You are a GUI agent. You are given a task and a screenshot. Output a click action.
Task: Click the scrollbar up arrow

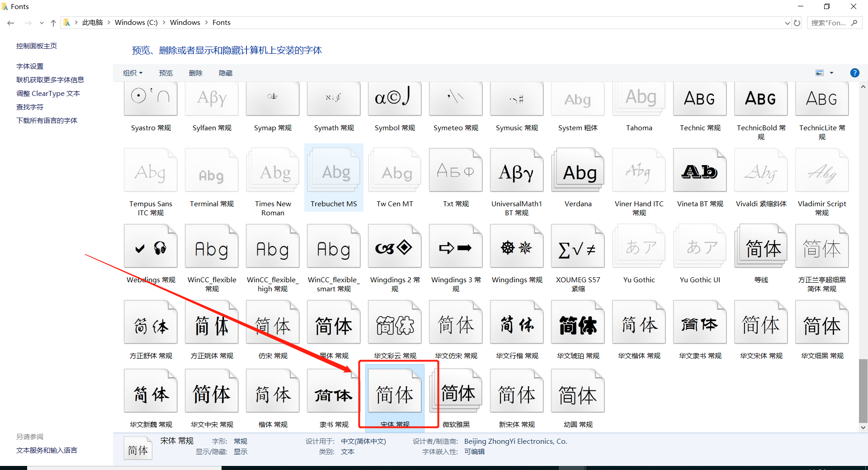tap(863, 86)
